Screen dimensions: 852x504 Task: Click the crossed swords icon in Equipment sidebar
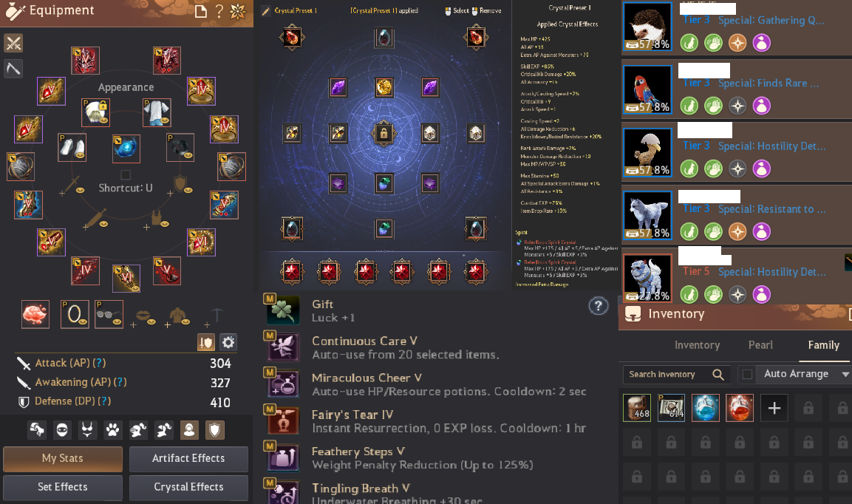13,43
